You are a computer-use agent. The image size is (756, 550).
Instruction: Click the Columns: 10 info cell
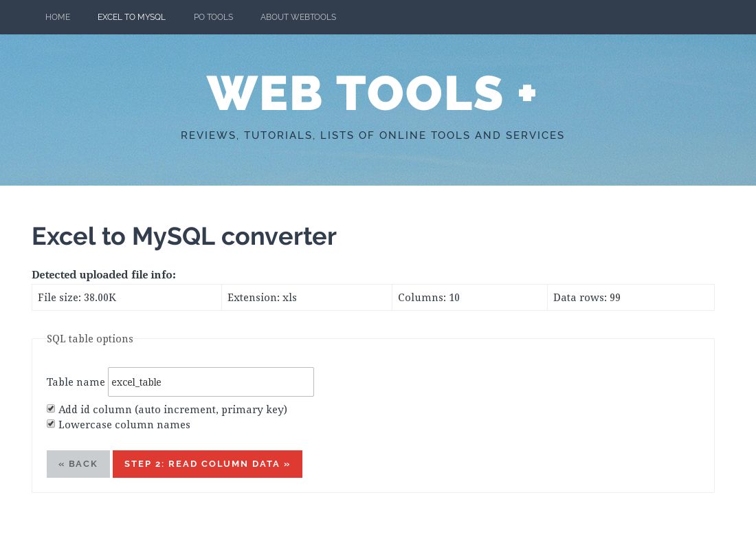[x=429, y=297]
